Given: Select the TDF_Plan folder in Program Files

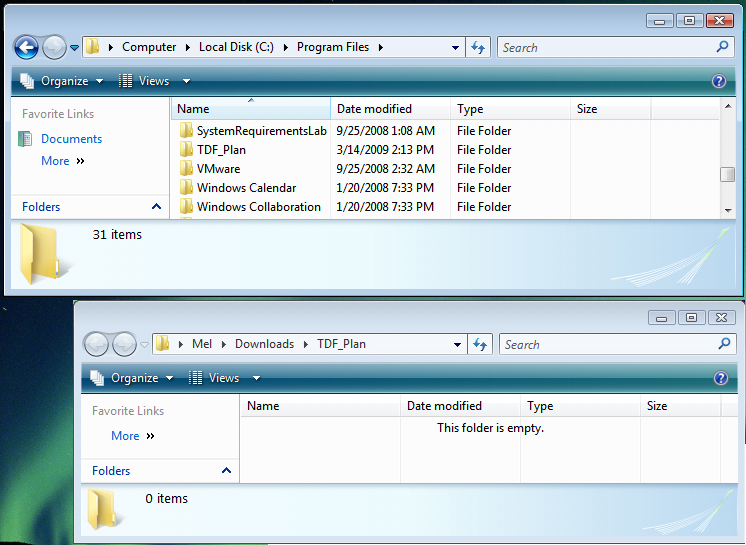Looking at the screenshot, I should pyautogui.click(x=221, y=150).
